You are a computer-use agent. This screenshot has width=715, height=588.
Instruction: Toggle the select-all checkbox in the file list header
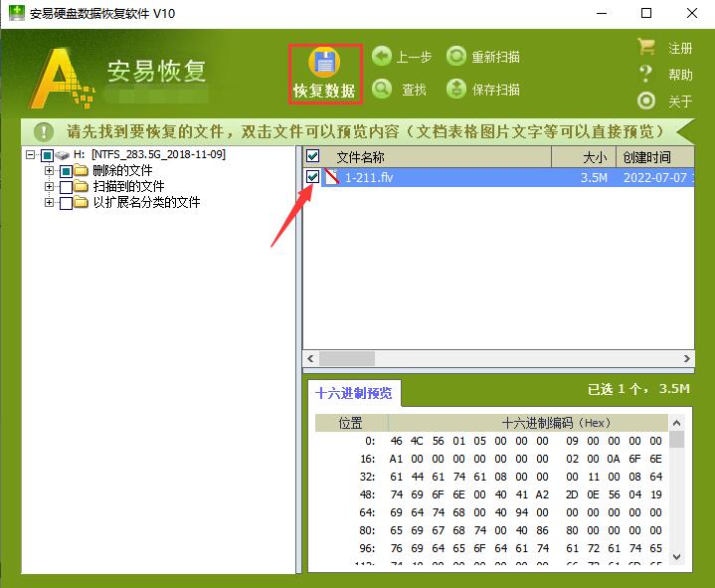click(x=313, y=156)
